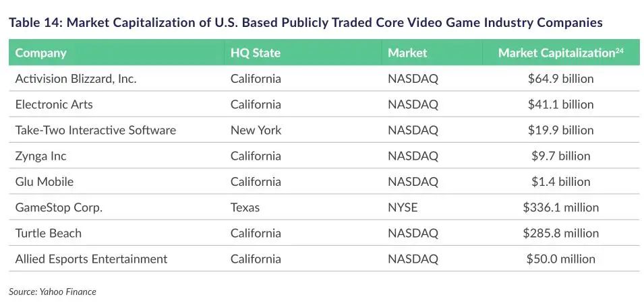Click the HQ State column header
Screen dimensions: 644x303
point(255,53)
